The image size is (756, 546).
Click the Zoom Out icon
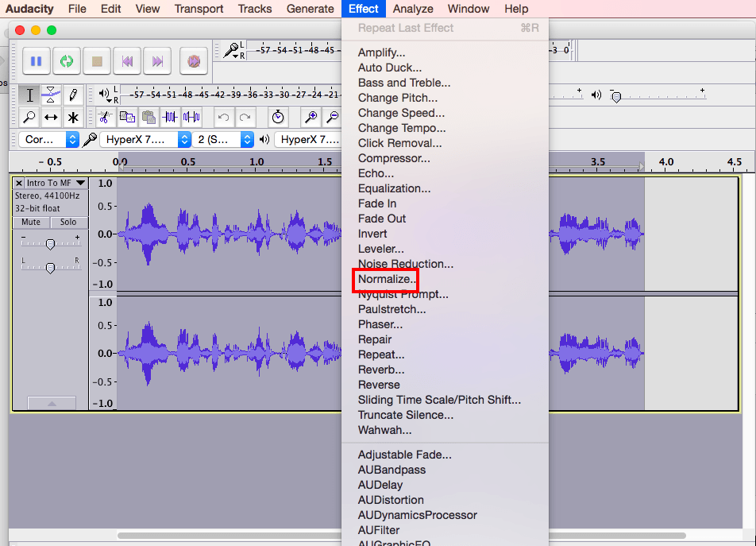pos(333,117)
